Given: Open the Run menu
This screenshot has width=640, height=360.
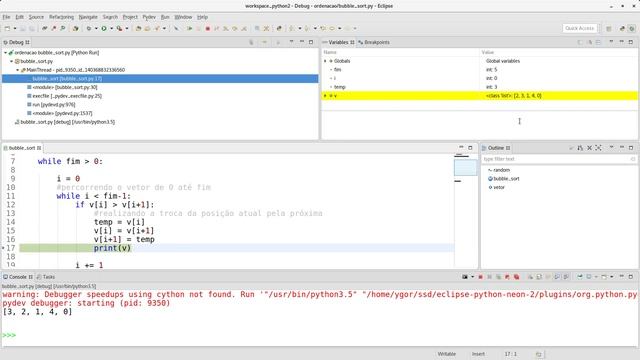Looking at the screenshot, I should point(165,17).
